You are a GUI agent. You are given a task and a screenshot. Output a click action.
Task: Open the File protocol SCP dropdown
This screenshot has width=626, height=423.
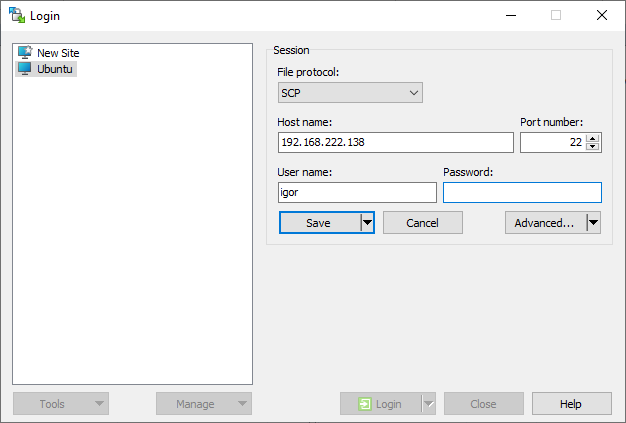(x=350, y=93)
